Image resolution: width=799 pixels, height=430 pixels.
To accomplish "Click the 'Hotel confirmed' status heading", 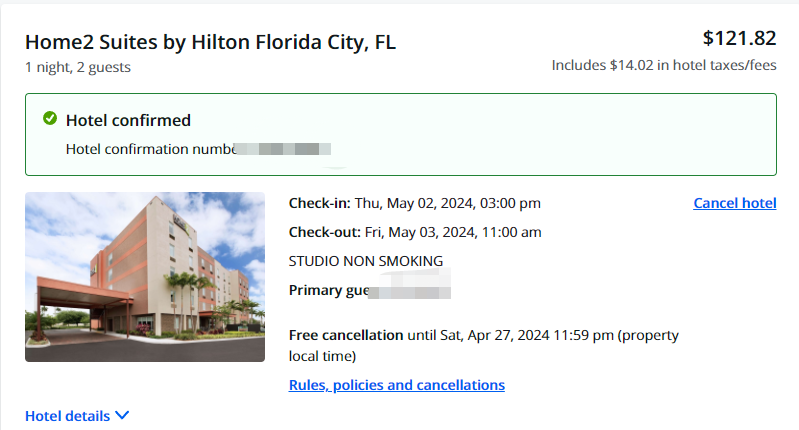I will coord(128,121).
